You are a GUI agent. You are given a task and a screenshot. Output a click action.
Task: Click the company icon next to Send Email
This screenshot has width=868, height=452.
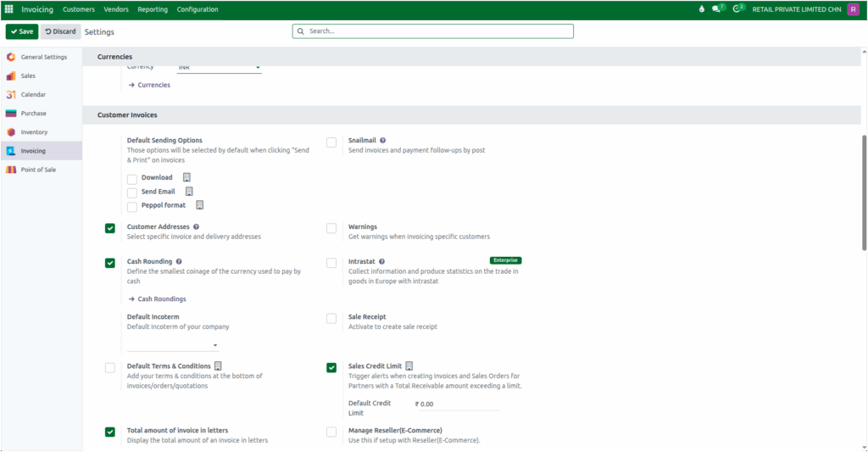[x=189, y=191]
